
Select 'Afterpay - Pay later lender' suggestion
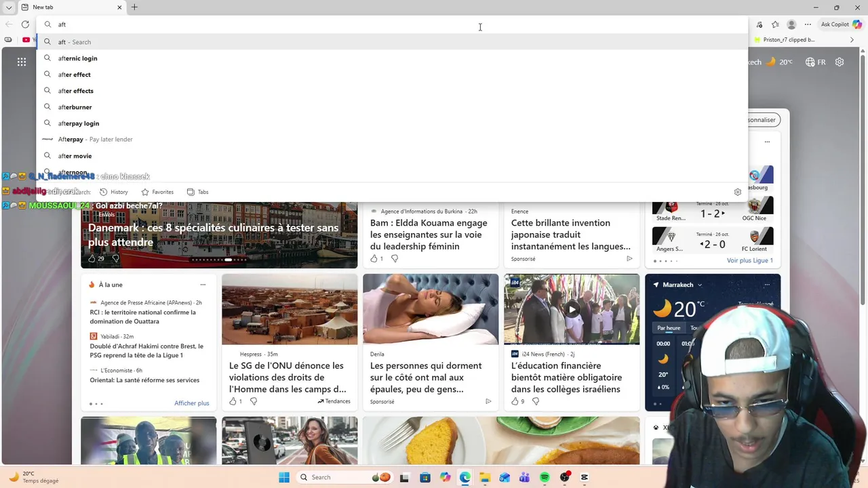[x=392, y=140]
